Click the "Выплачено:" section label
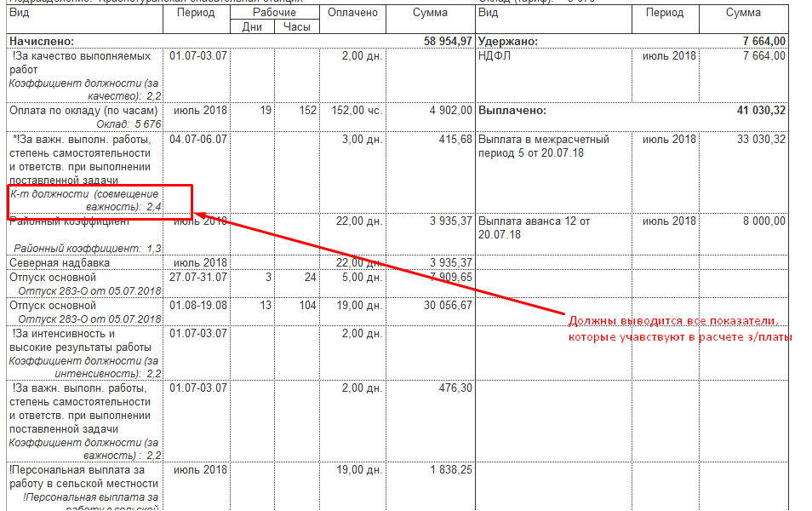Screen dimensions: 812x511 point(512,111)
